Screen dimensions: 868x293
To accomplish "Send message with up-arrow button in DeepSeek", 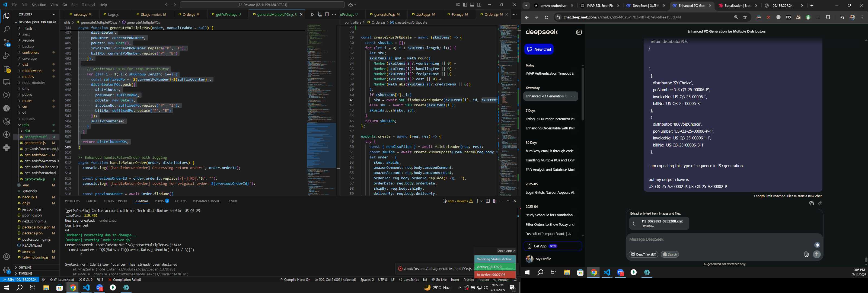I will point(817,254).
